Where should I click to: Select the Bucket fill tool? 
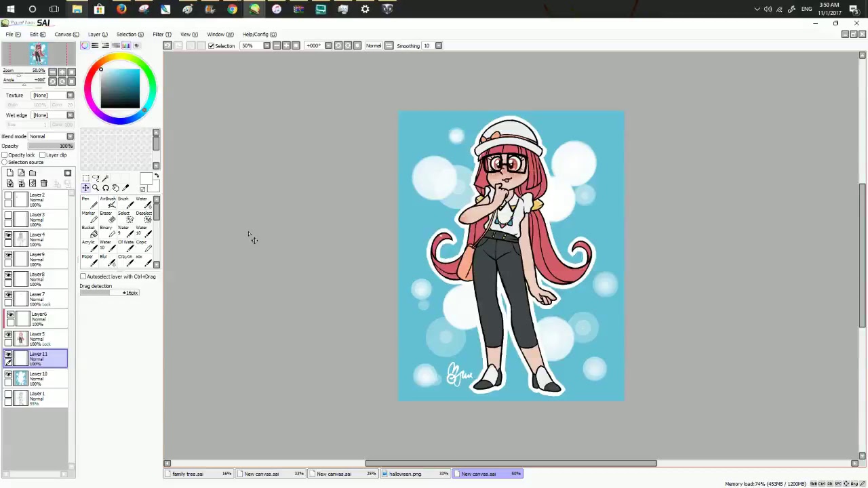point(89,231)
